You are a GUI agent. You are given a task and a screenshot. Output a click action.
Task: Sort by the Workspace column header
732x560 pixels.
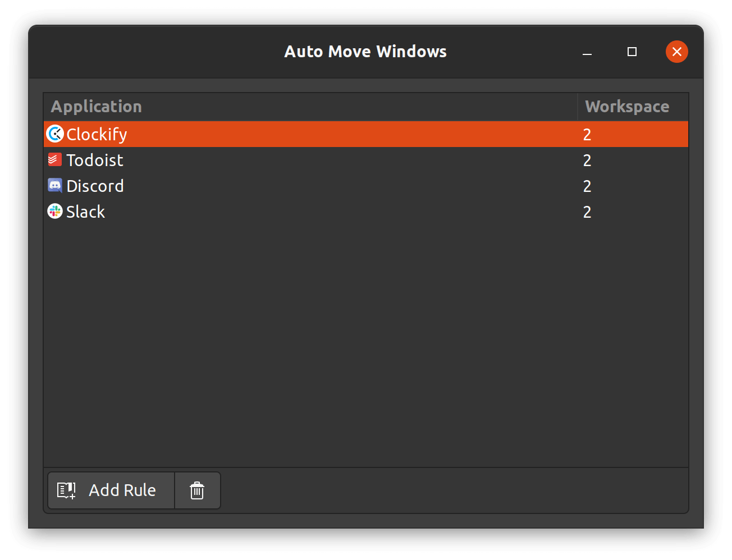(x=627, y=107)
